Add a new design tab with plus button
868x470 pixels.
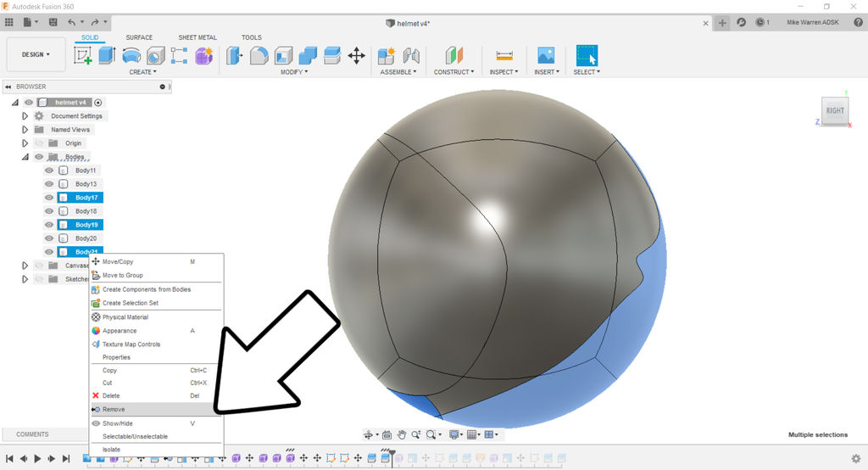click(x=722, y=23)
